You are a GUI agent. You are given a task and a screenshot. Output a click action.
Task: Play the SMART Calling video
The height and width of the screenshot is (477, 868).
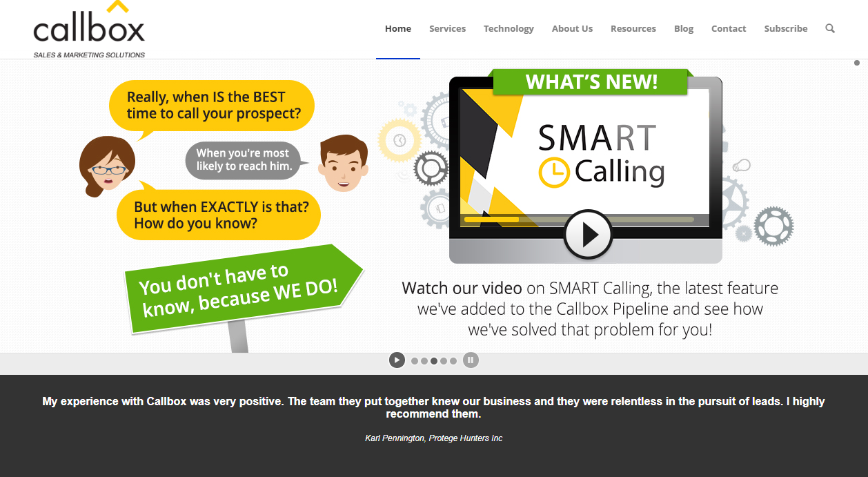click(588, 235)
